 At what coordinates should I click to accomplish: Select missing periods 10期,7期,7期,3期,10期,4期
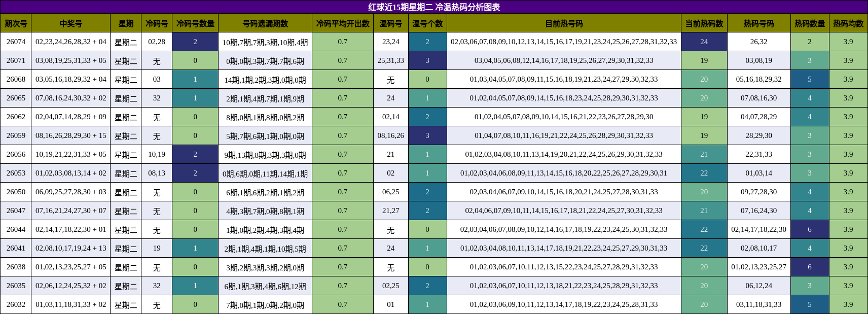[265, 42]
